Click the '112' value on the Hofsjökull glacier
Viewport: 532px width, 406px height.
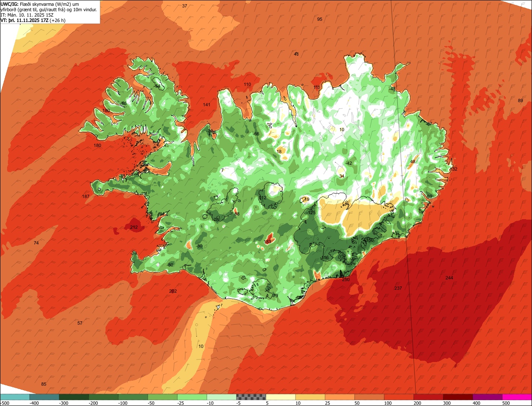262,198
